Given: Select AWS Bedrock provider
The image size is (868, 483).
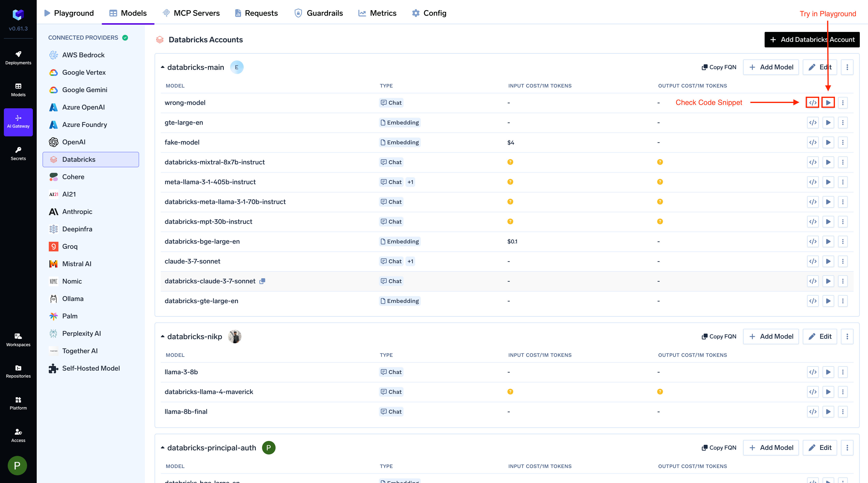Looking at the screenshot, I should [x=91, y=55].
